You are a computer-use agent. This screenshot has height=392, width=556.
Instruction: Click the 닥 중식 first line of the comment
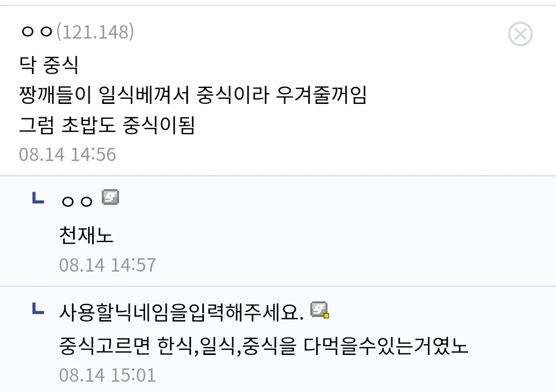[x=48, y=65]
